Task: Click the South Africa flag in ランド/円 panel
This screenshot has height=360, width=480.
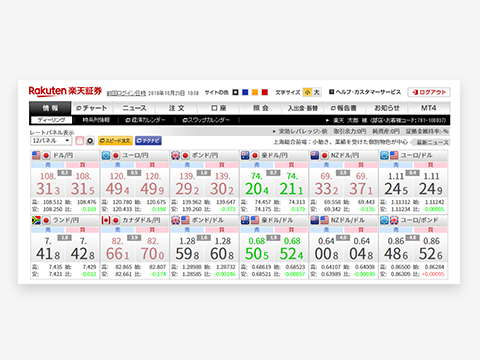Action: click(x=36, y=220)
